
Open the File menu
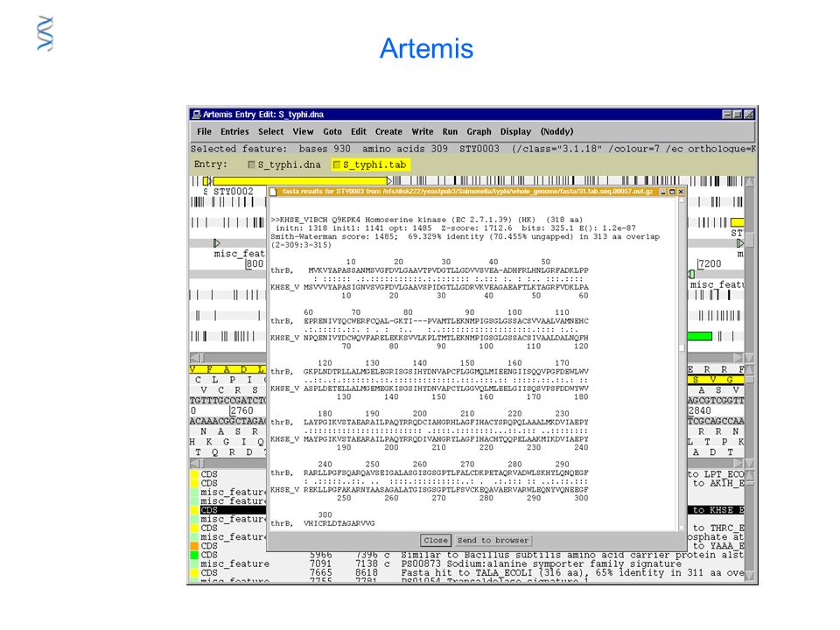coord(204,131)
